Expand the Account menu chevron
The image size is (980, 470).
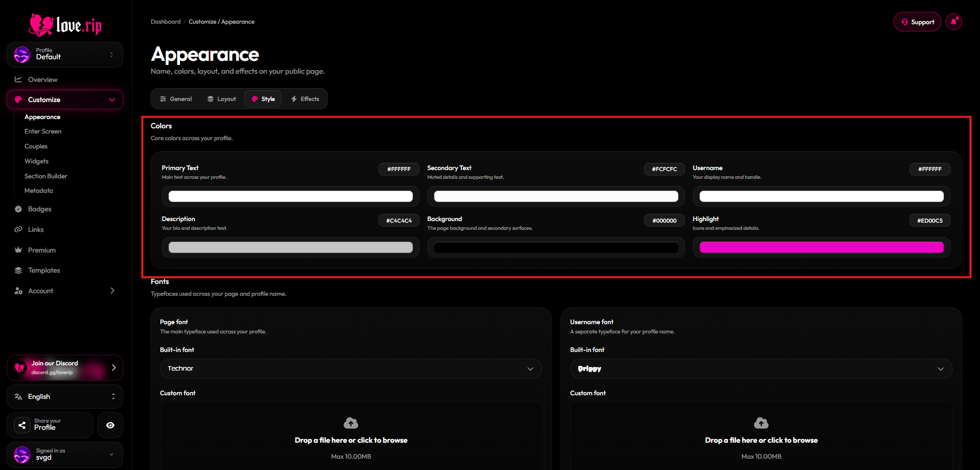pos(112,291)
